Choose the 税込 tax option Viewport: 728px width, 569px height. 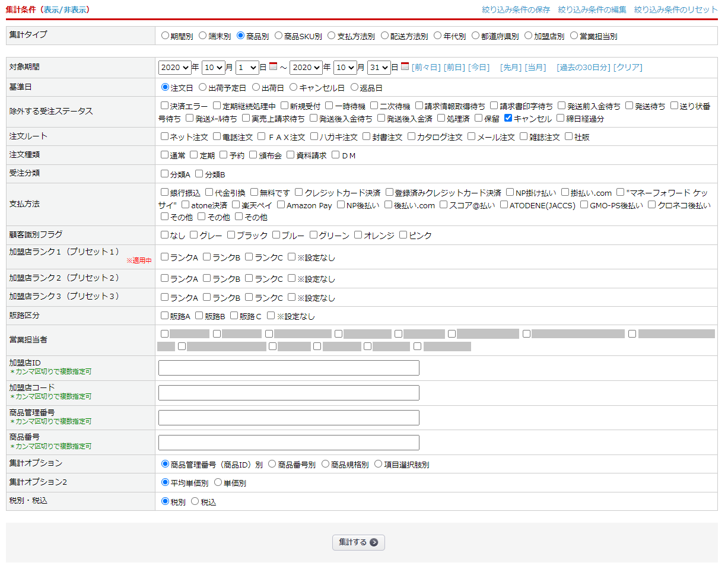pyautogui.click(x=195, y=501)
